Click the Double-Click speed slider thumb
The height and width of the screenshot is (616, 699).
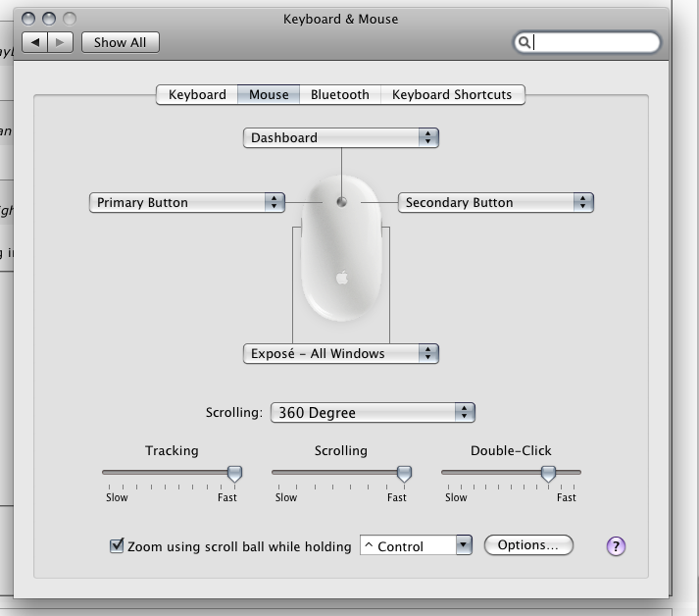(x=548, y=474)
